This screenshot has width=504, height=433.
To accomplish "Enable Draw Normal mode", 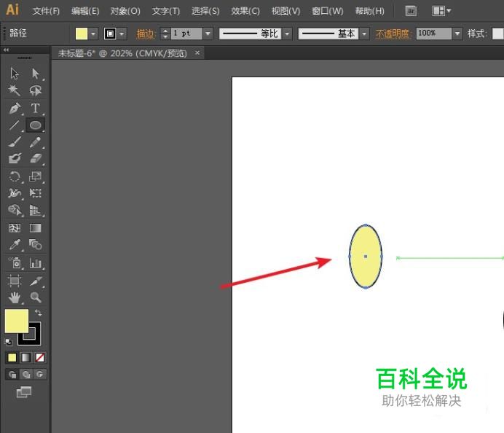I will (12, 375).
